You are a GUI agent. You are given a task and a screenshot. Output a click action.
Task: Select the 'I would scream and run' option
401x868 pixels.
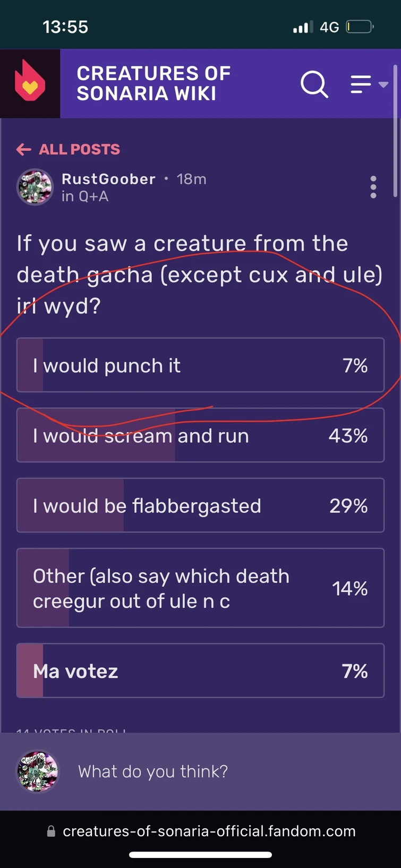[x=200, y=435]
